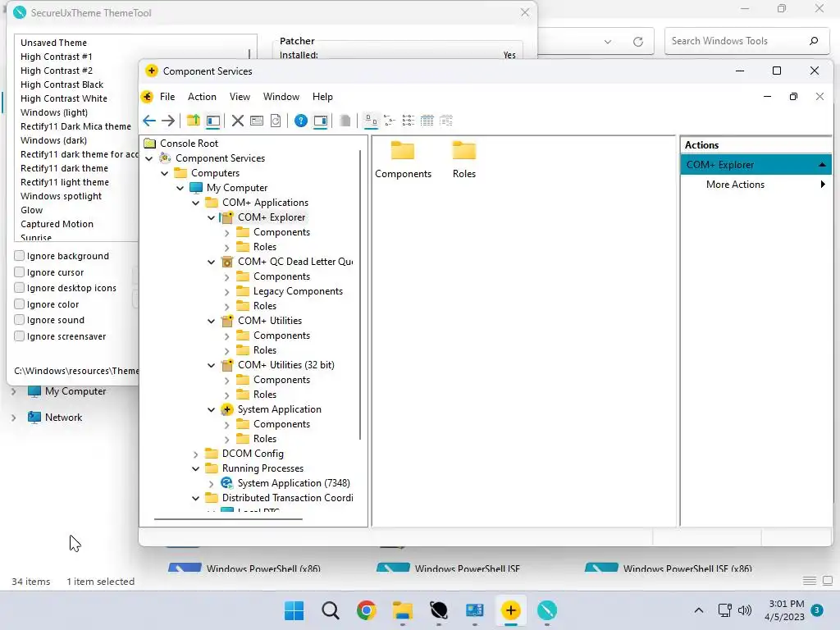This screenshot has width=840, height=630.
Task: Click the gray Install New Component toolbar icon
Action: (345, 121)
